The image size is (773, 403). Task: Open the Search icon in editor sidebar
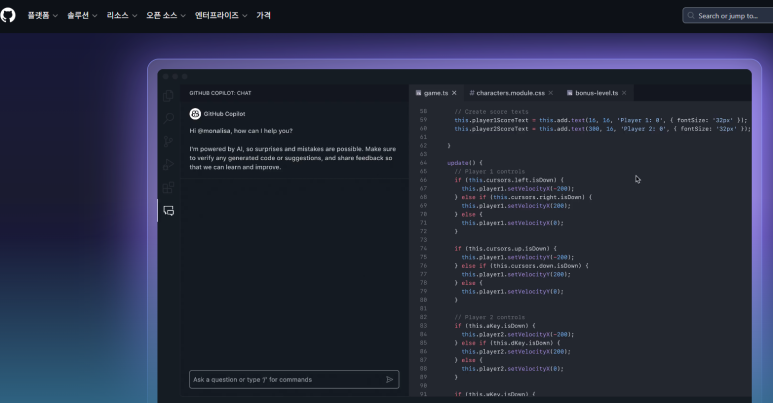click(x=168, y=118)
